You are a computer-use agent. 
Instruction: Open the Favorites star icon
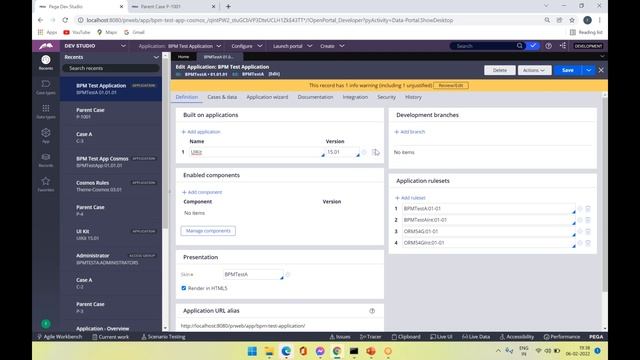(46, 184)
